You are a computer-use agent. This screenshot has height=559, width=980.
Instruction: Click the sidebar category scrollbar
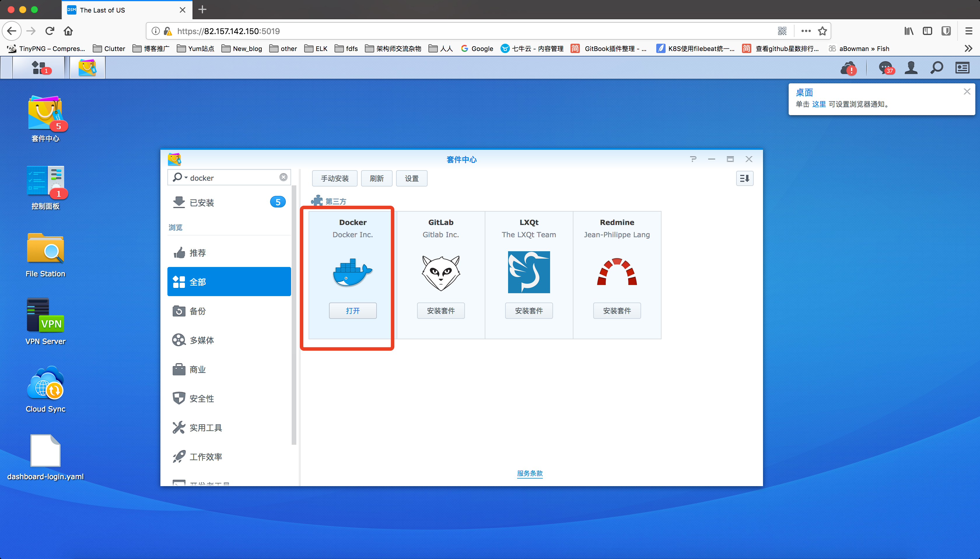(x=294, y=315)
